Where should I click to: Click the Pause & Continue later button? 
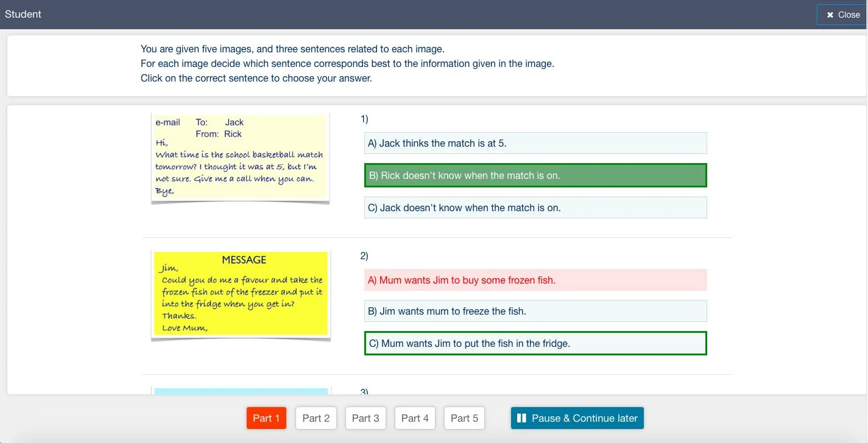577,418
